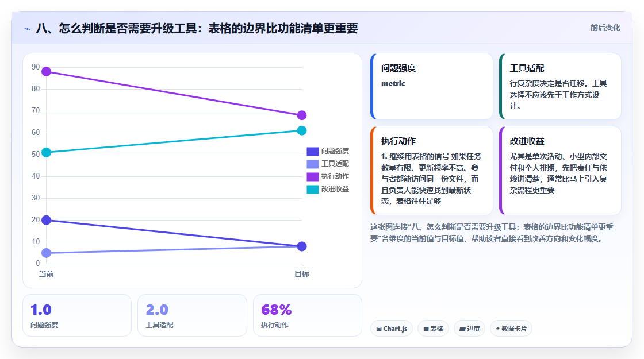Click the purple 执行动作 point at 目标
Screen dimensions: 644x359
click(302, 115)
